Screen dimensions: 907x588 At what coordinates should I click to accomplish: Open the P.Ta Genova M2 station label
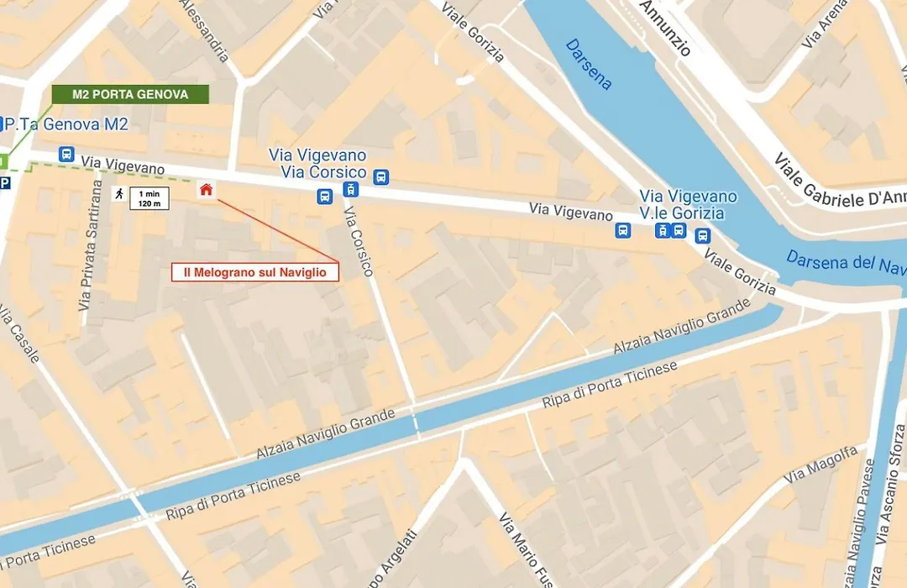coord(66,123)
